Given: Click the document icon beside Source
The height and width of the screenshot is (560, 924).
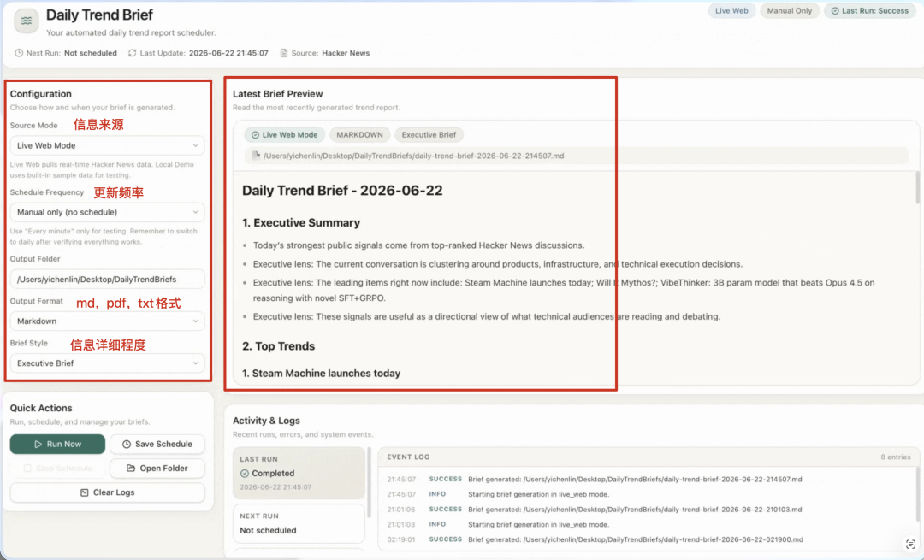Looking at the screenshot, I should 284,53.
